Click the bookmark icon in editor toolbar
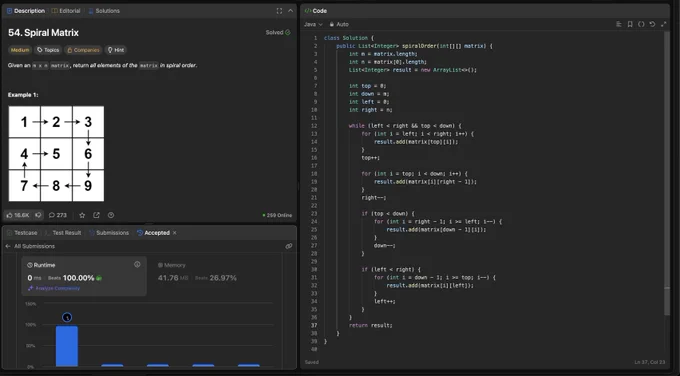This screenshot has width=680, height=376. [x=630, y=24]
